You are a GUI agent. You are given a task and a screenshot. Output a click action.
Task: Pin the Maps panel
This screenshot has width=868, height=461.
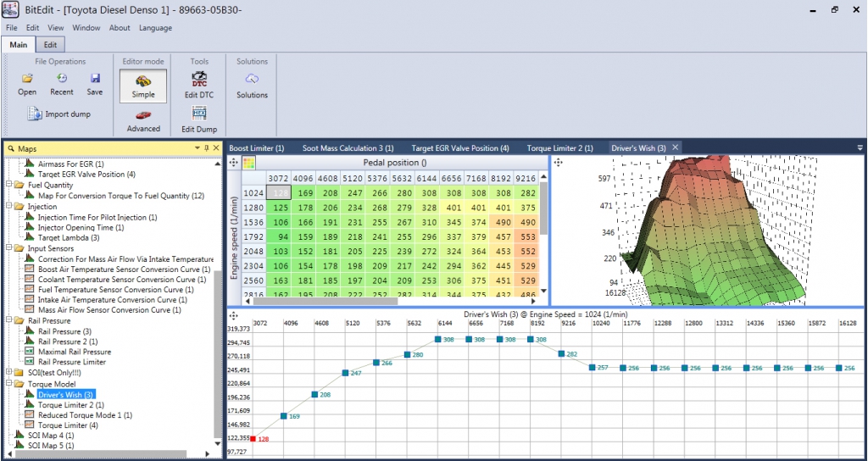207,148
